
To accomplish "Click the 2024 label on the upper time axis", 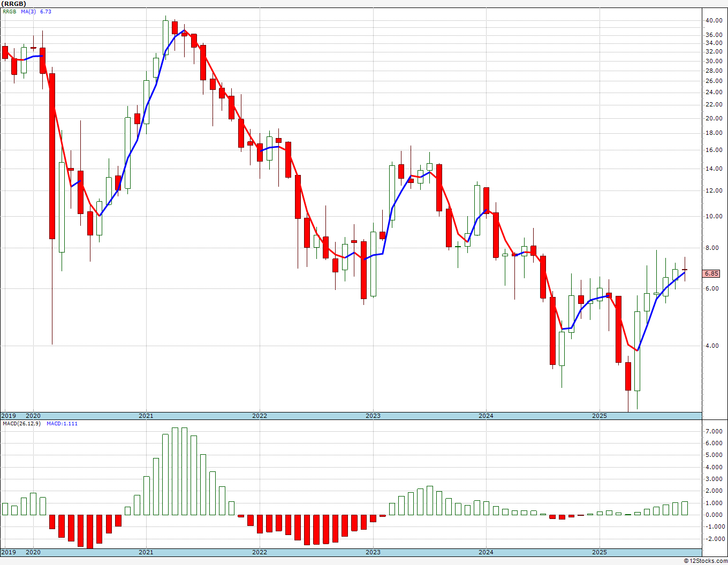I will point(486,416).
